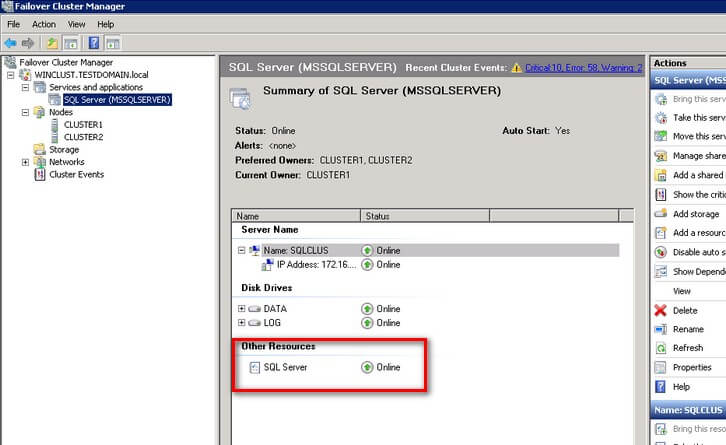Click the Cluster Events tree icon
Image resolution: width=726 pixels, height=445 pixels.
40,174
